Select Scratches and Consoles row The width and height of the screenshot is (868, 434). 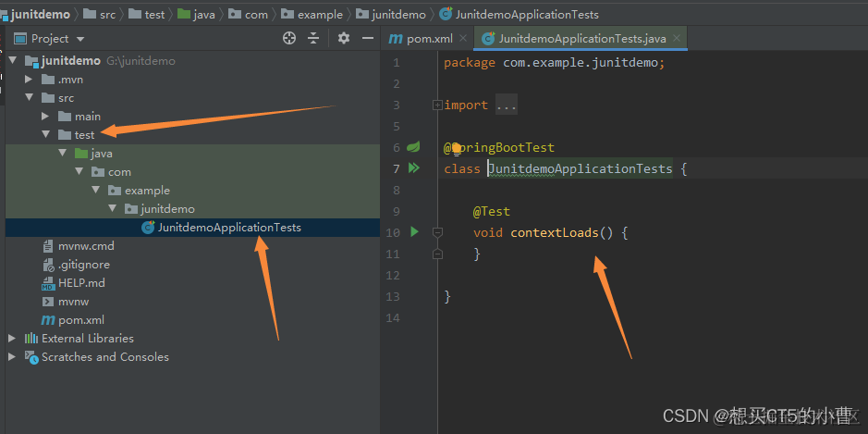point(192,357)
